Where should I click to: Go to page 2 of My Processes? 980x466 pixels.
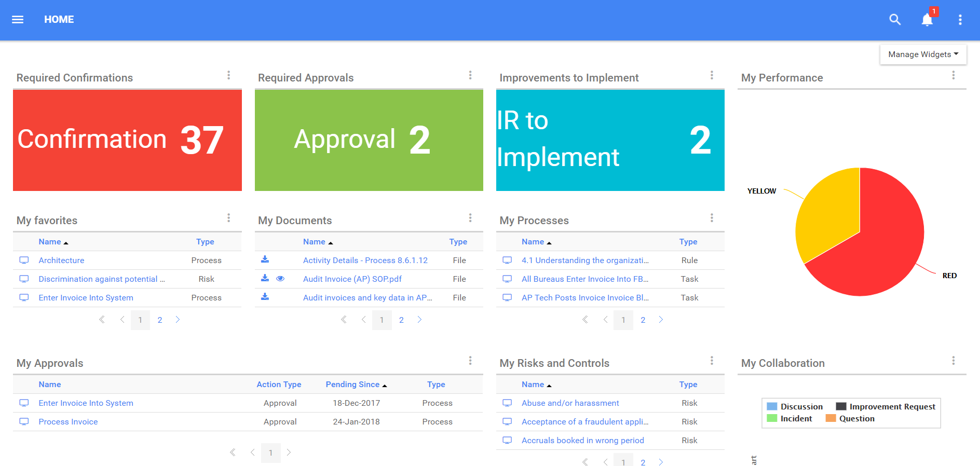point(643,320)
